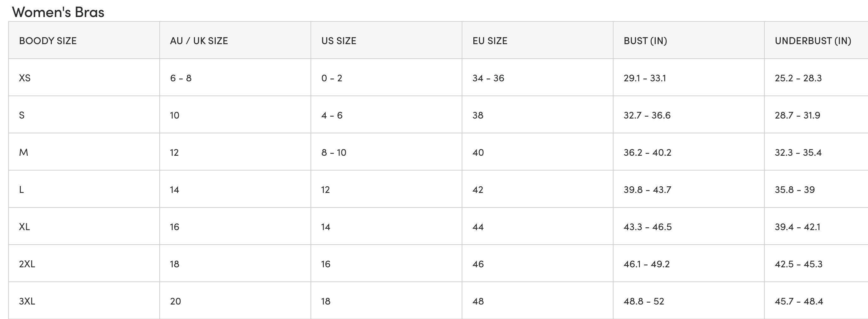Click the Women's Bras heading
The width and height of the screenshot is (868, 319).
(58, 13)
